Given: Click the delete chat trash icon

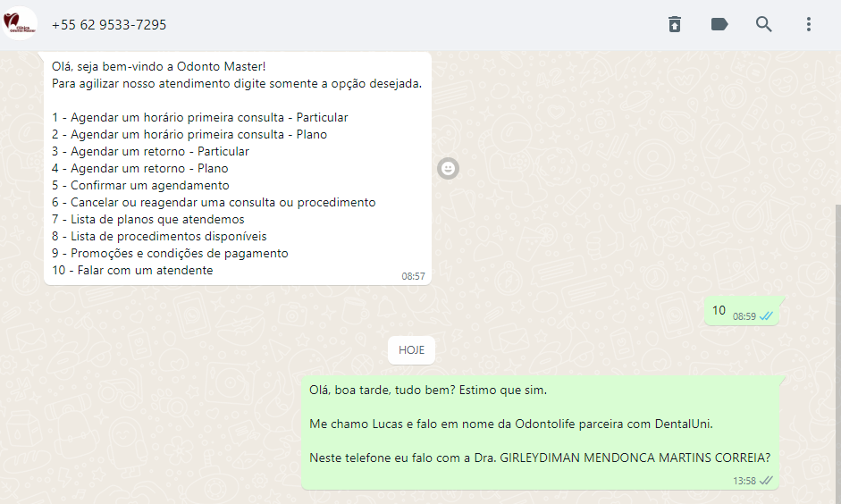Looking at the screenshot, I should click(674, 25).
